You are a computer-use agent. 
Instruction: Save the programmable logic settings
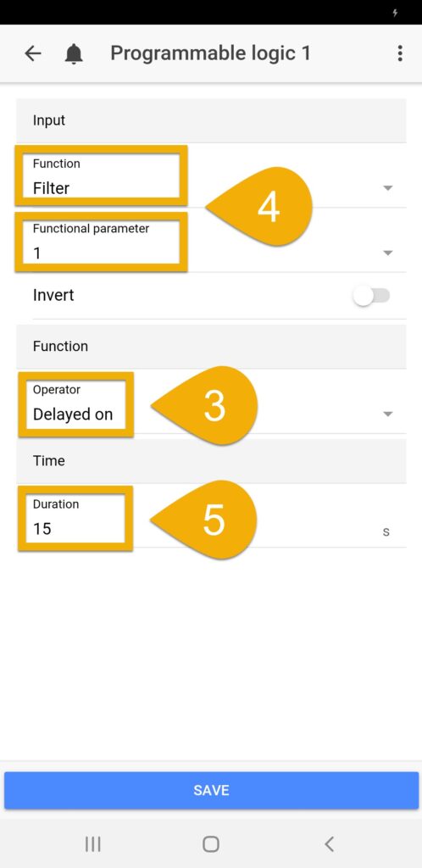[211, 791]
